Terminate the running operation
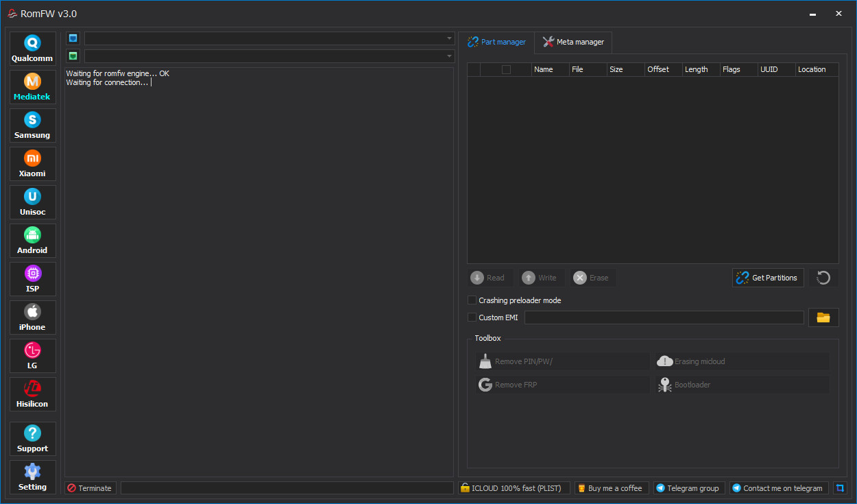 point(90,488)
